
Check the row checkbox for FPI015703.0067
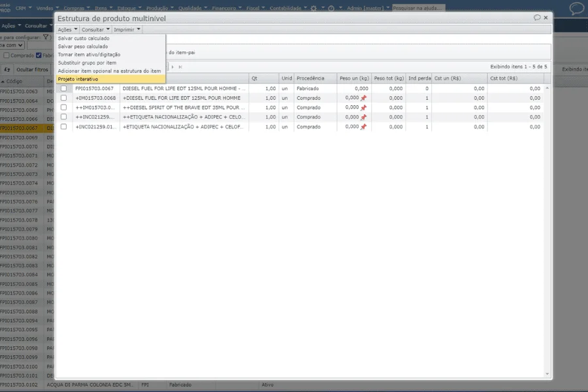tap(63, 88)
